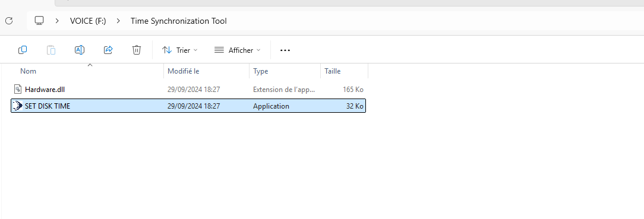Open the Afficher view dropdown
This screenshot has height=219, width=644.
tap(238, 50)
